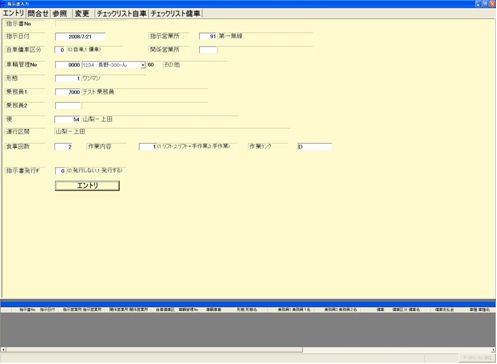Click the 運行区間 value 山梨－上田
The height and width of the screenshot is (364, 497).
[x=70, y=132]
